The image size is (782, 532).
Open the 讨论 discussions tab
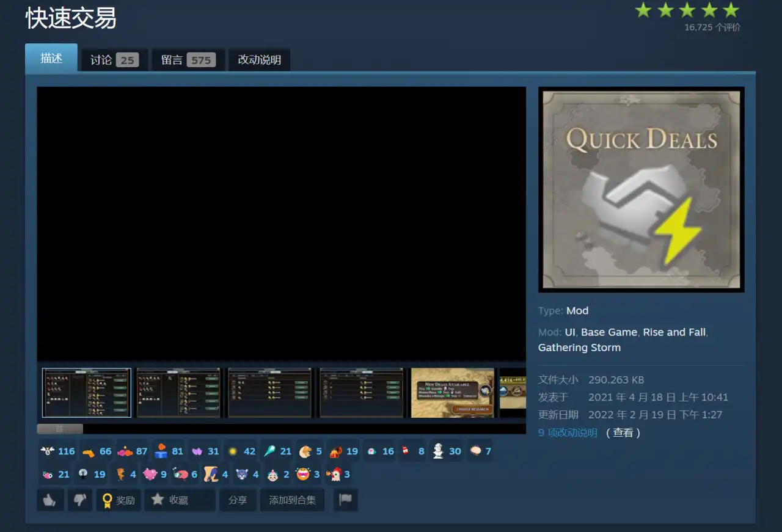[x=114, y=60]
